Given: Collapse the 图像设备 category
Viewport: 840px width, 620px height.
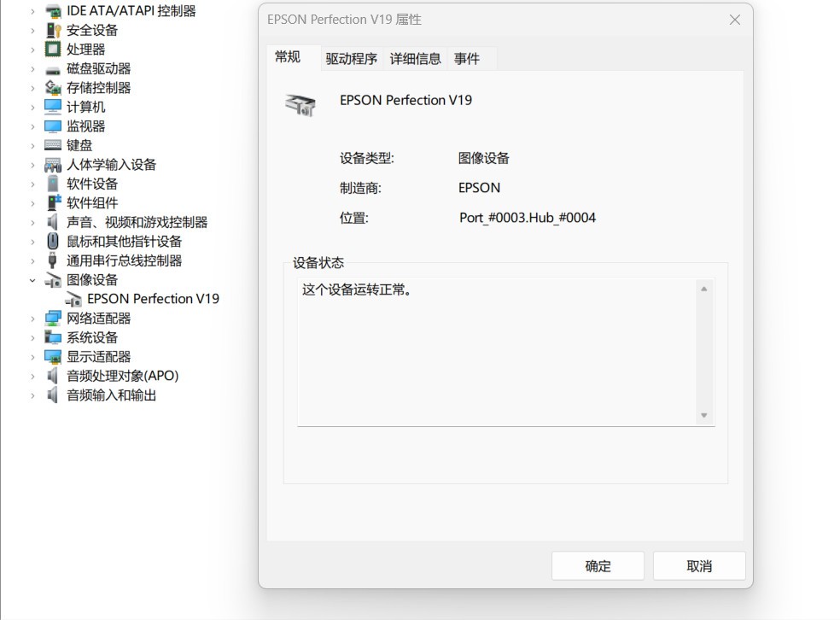Looking at the screenshot, I should [x=32, y=280].
